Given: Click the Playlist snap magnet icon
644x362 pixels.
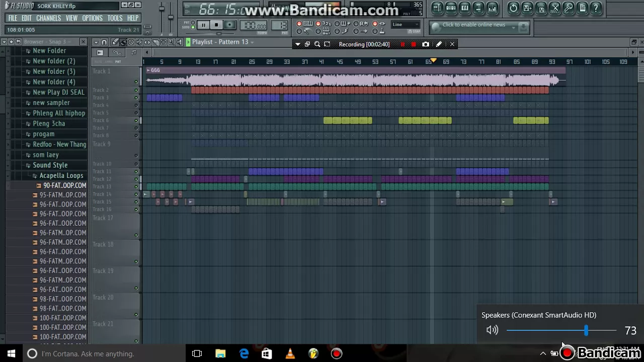Looking at the screenshot, I should (104, 42).
